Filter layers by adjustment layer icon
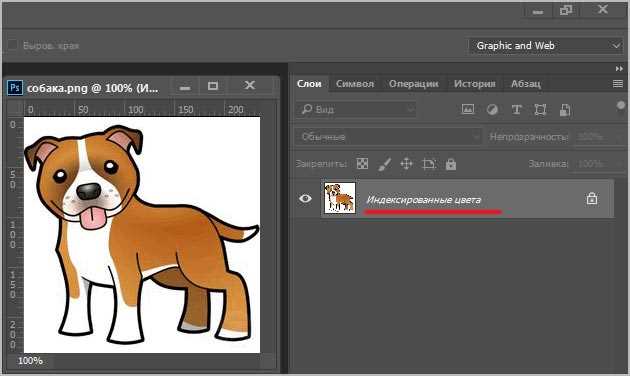The height and width of the screenshot is (376, 630). click(492, 109)
